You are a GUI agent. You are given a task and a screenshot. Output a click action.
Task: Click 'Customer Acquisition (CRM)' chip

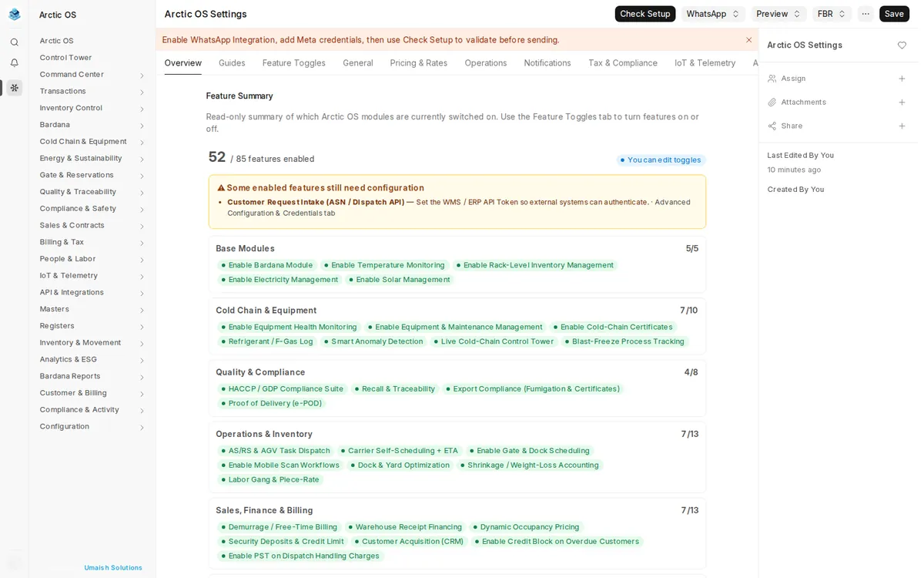409,542
